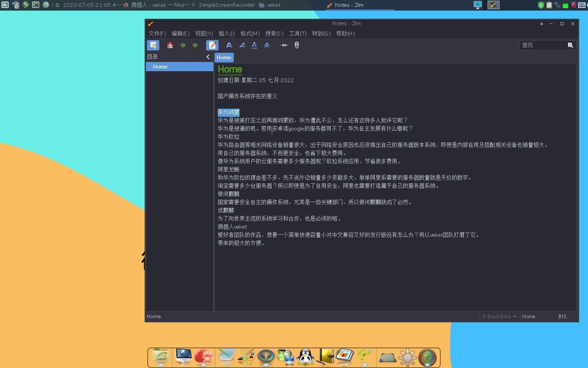Attach a file using the paperclip icon

(296, 45)
